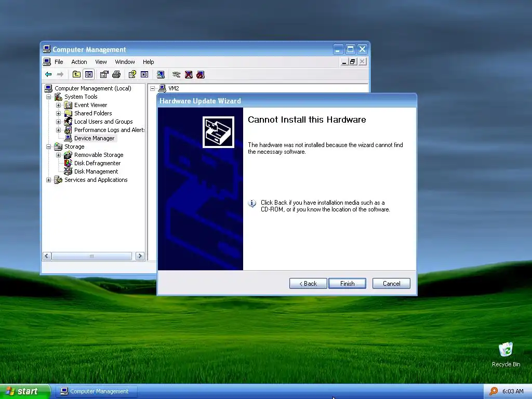This screenshot has width=532, height=399.
Task: Select Local Users and Groups node
Action: 103,122
